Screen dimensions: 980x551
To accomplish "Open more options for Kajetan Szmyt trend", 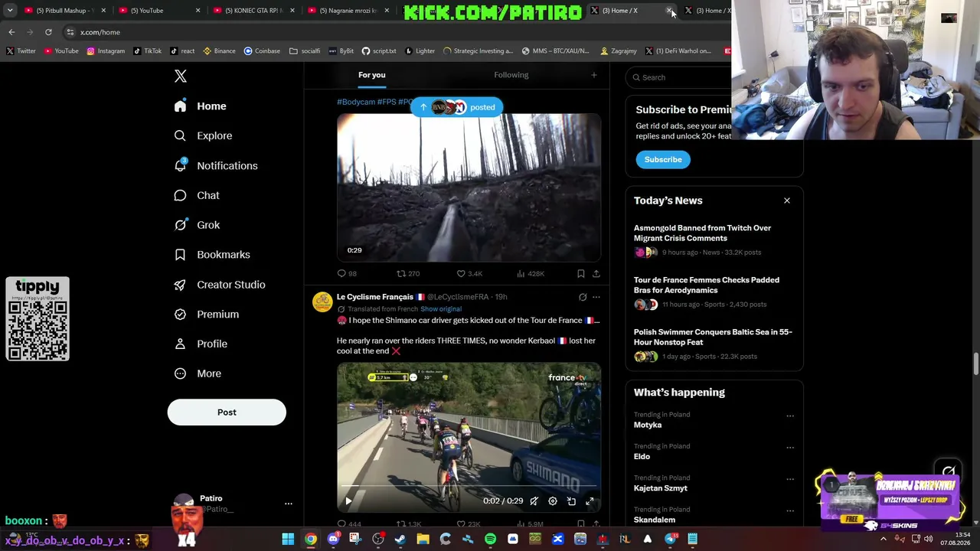I will 790,479.
